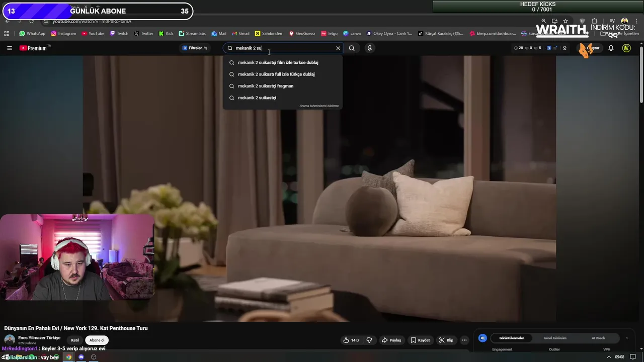Collapse the analytics panel chevron

click(627, 338)
